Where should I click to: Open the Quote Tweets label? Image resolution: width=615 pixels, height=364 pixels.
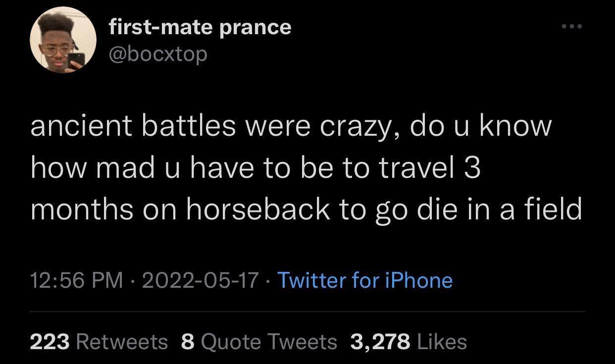coord(269,342)
